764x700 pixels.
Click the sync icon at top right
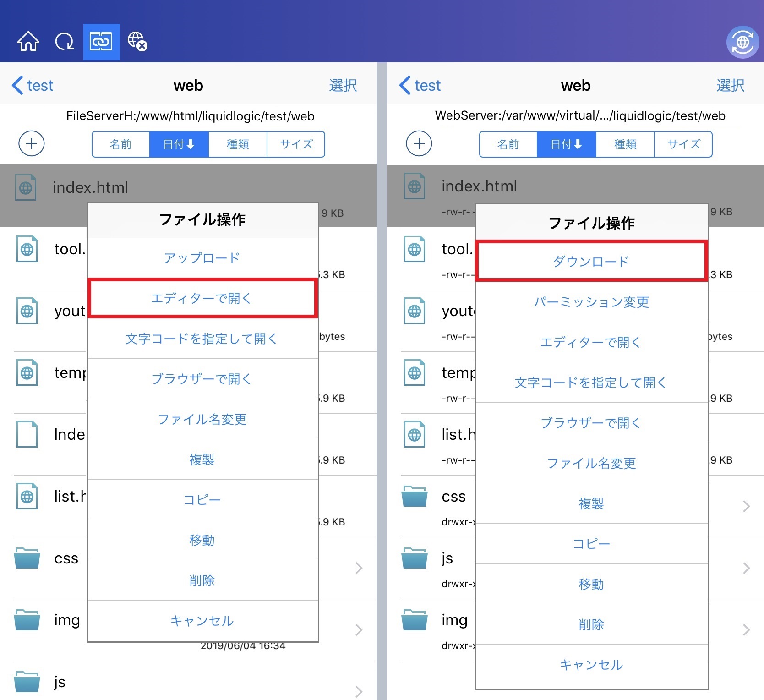[742, 42]
